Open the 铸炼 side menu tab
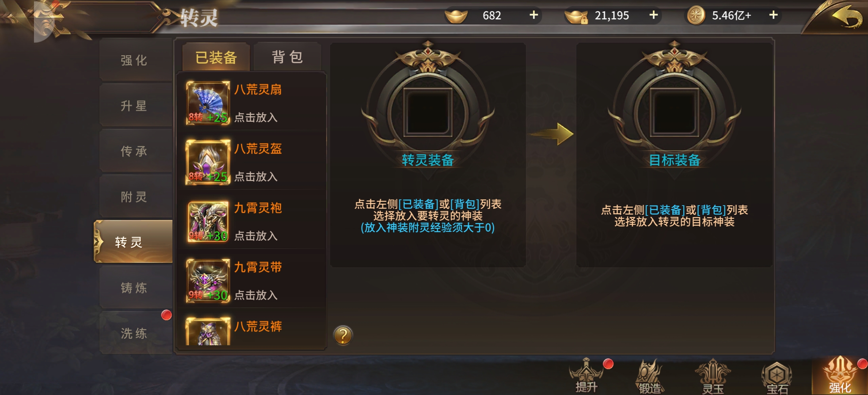 pos(134,287)
